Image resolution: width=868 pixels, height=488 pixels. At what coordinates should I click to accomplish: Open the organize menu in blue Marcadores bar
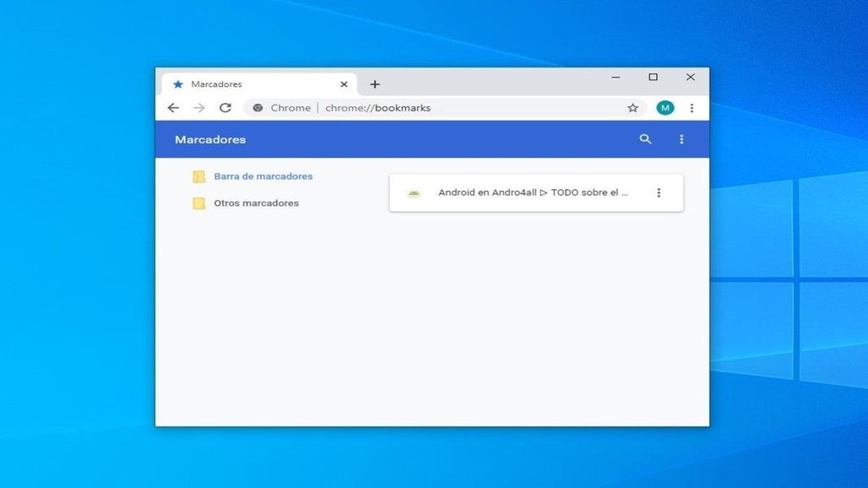[681, 139]
